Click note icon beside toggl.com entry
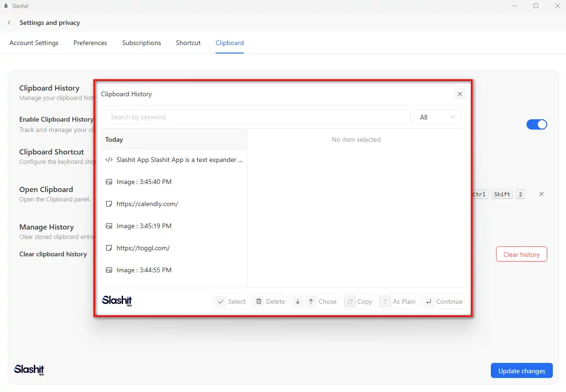This screenshot has height=392, width=566. click(109, 248)
